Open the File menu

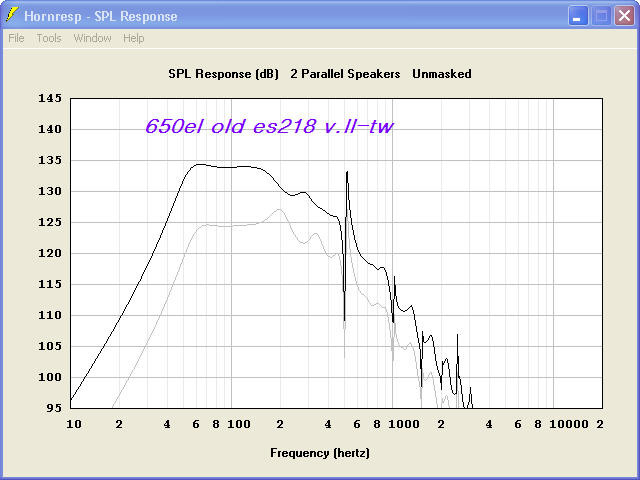tap(16, 38)
